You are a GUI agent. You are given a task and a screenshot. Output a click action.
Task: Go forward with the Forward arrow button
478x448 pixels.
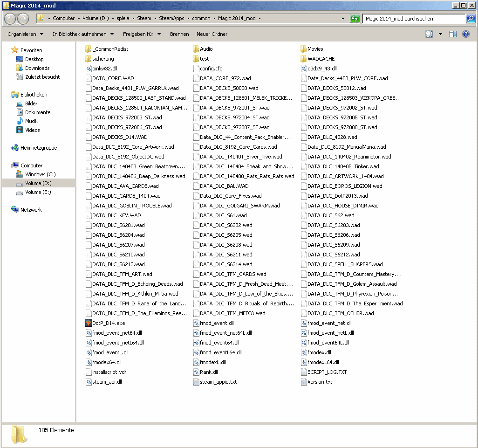[23, 19]
